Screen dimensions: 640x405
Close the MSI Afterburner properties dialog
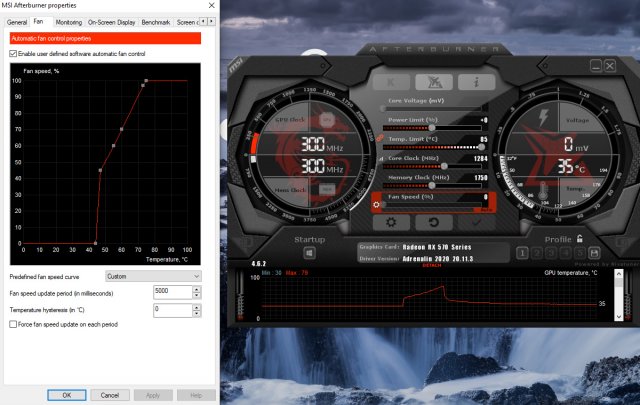[211, 5]
